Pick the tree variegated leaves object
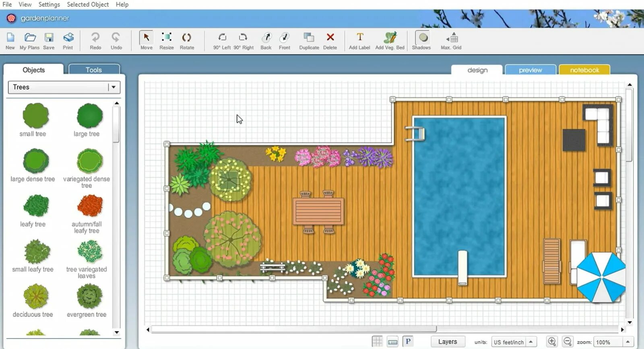The width and height of the screenshot is (644, 349). point(90,251)
